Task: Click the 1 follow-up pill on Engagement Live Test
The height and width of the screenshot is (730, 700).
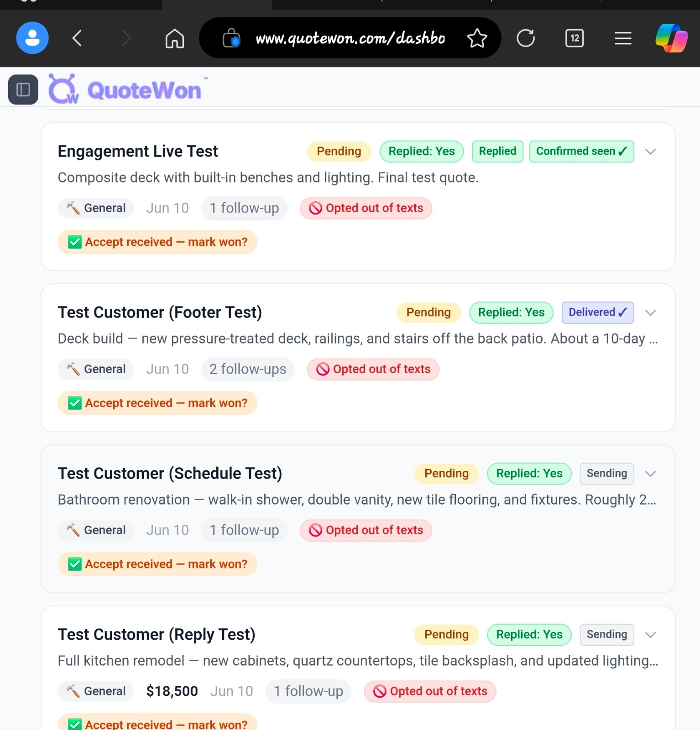Action: coord(244,208)
